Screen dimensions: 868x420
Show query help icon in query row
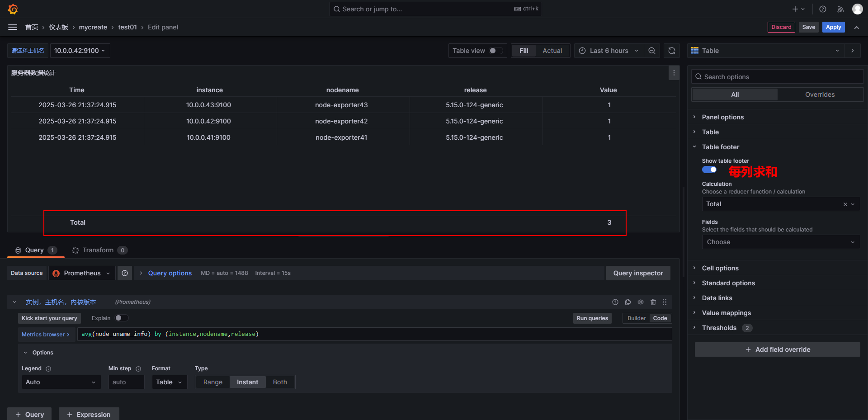615,302
